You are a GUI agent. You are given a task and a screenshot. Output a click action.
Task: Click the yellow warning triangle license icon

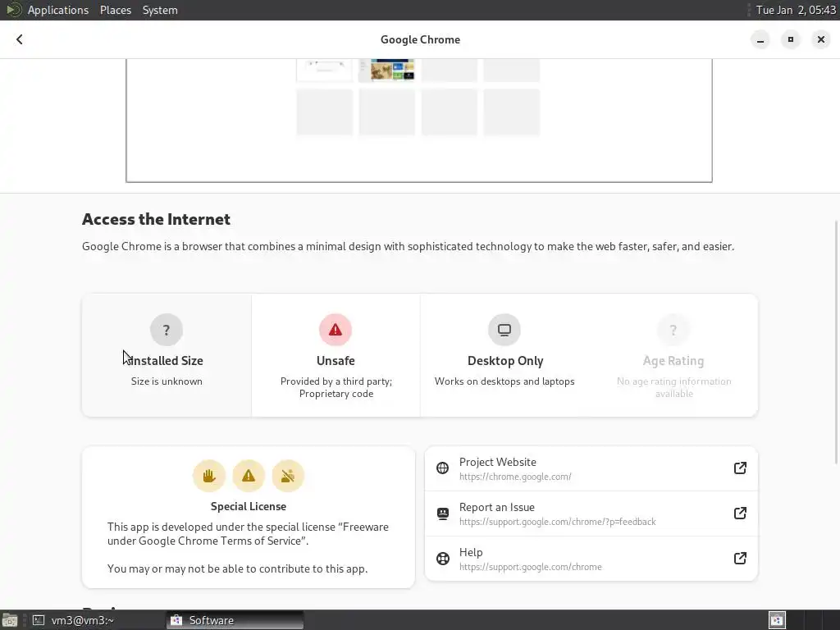(x=249, y=476)
